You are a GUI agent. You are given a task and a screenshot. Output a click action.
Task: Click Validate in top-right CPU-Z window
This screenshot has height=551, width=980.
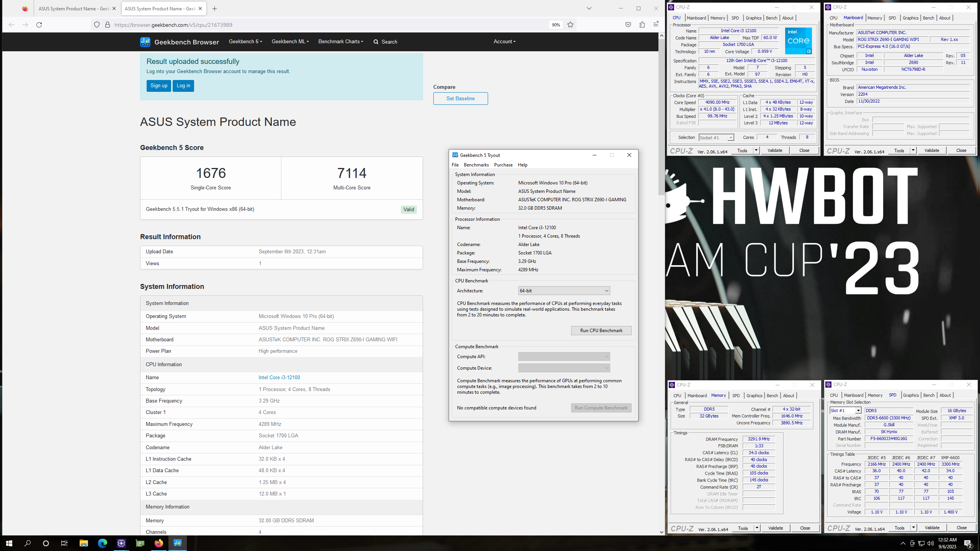coord(932,150)
